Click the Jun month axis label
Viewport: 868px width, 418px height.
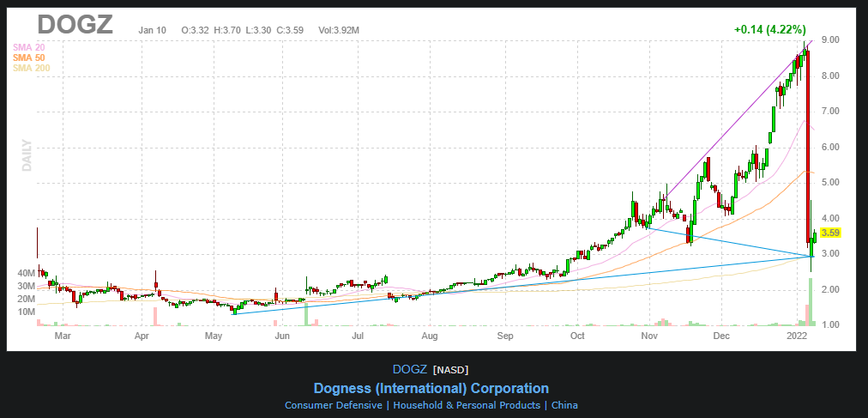(x=282, y=336)
